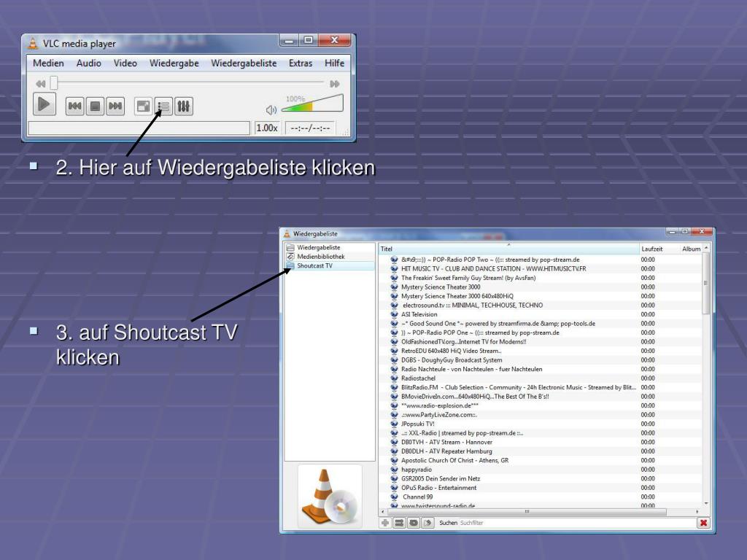Select 'Radiostachel' entry
The image size is (747, 560).
(x=418, y=378)
